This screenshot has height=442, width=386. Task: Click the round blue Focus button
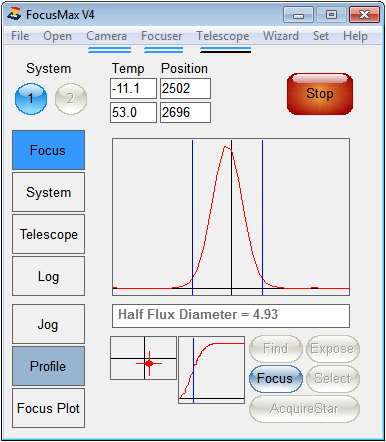(x=276, y=379)
